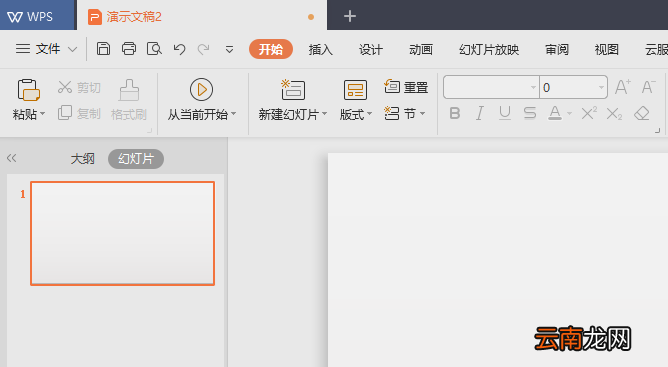Image resolution: width=668 pixels, height=367 pixels.
Task: Open the 版式 dropdown arrow
Action: pyautogui.click(x=369, y=114)
